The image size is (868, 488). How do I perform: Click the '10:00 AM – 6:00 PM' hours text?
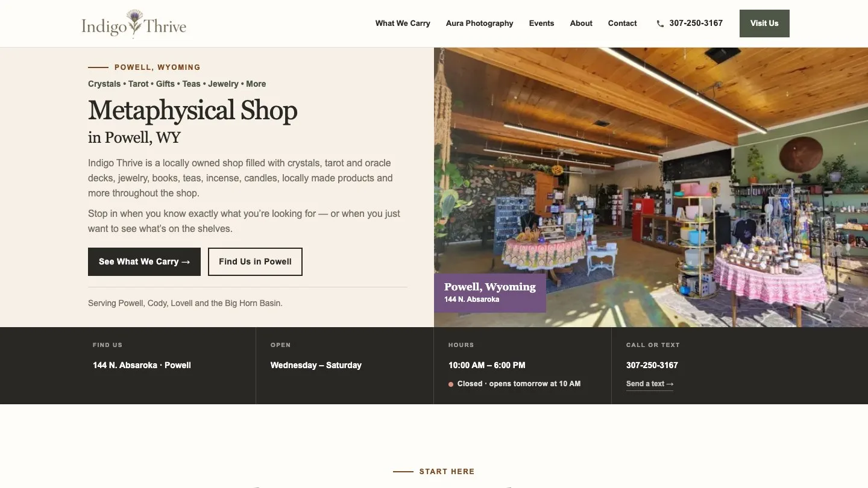coord(487,365)
